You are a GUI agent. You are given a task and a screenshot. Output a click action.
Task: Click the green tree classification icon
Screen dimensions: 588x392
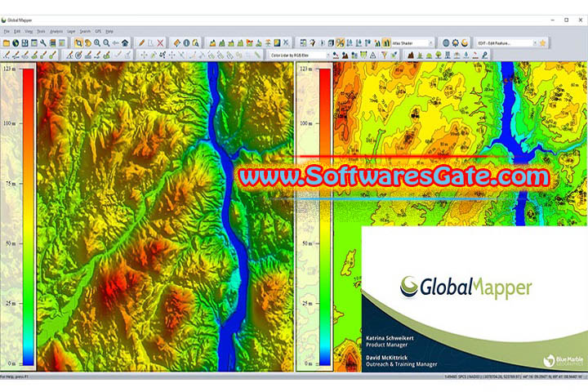[x=439, y=56]
